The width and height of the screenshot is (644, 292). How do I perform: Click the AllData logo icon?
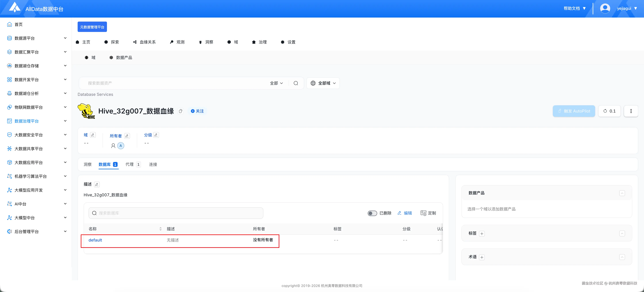click(15, 7)
